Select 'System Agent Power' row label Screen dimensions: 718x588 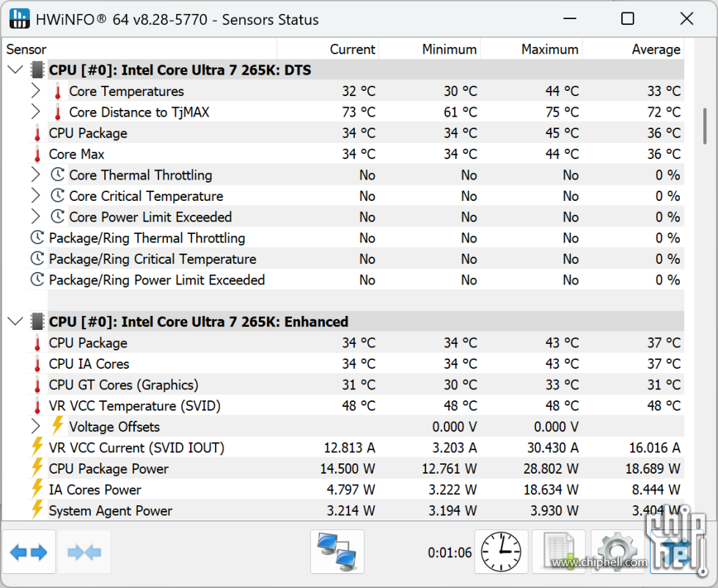[110, 511]
